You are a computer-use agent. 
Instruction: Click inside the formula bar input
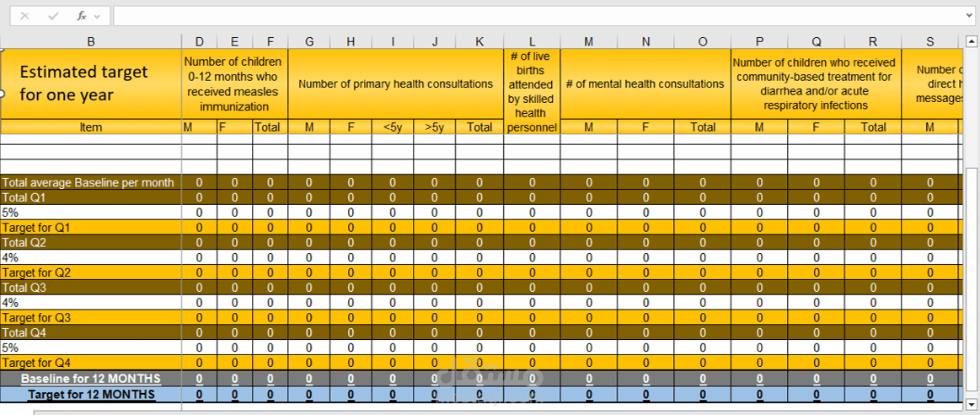539,16
